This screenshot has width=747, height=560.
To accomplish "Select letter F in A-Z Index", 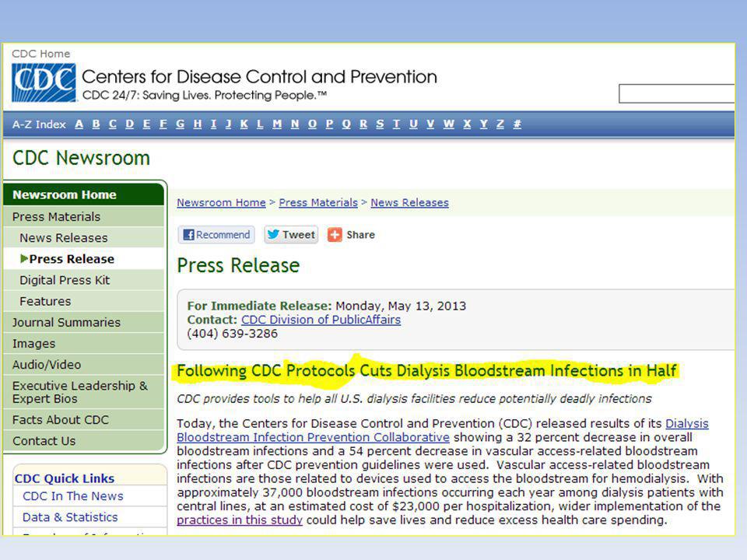I will coord(163,124).
